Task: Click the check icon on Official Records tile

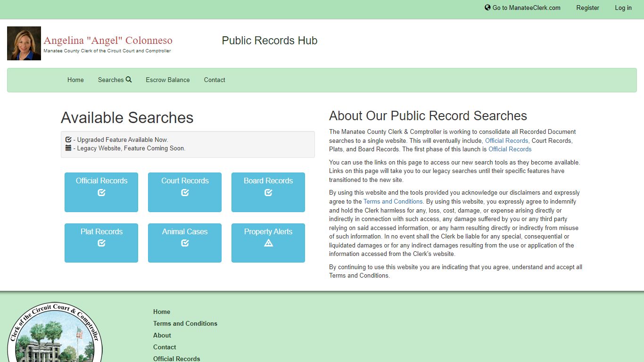Action: coord(101,192)
